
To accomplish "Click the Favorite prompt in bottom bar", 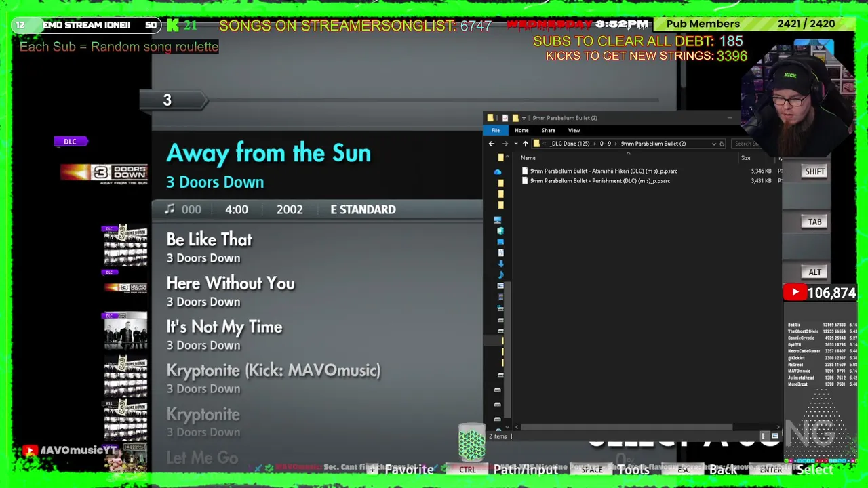I will click(x=409, y=469).
